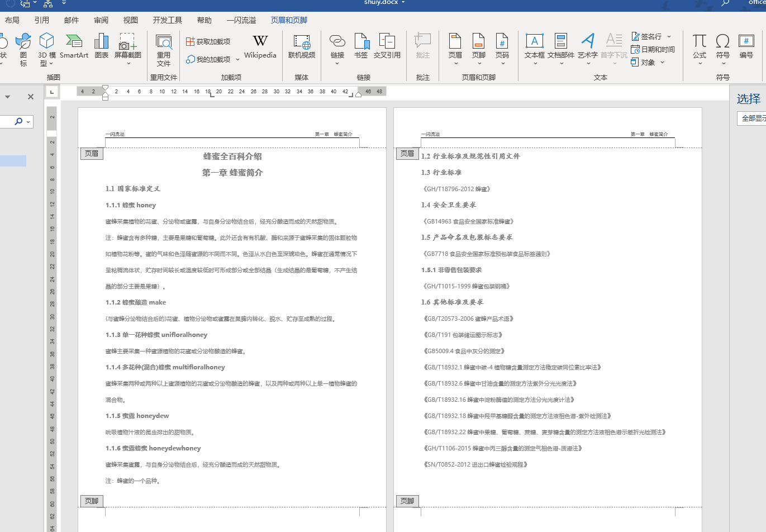Click 获取加载项 get add-ins
The height and width of the screenshot is (532, 766).
(208, 41)
